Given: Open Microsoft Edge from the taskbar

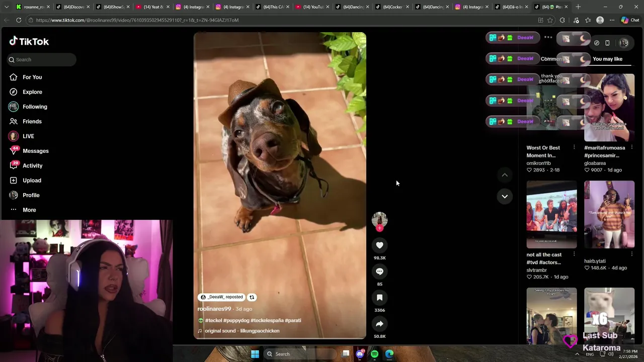Looking at the screenshot, I should coord(389,354).
